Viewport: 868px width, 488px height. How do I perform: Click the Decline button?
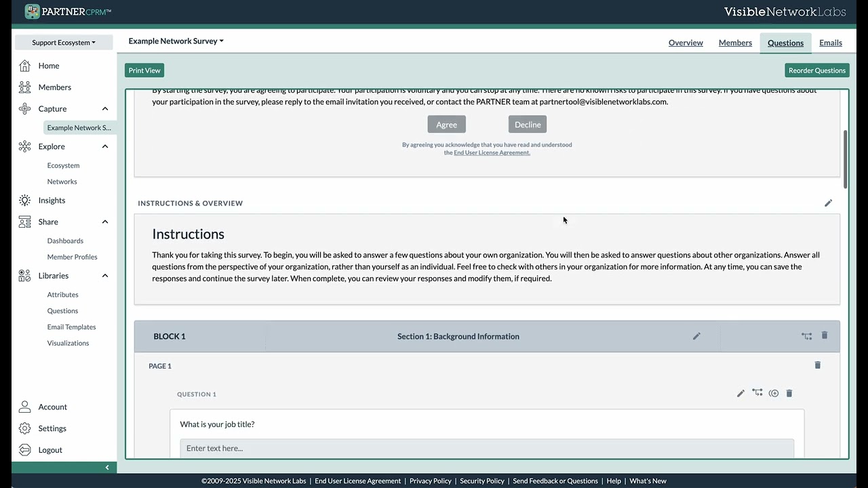528,125
